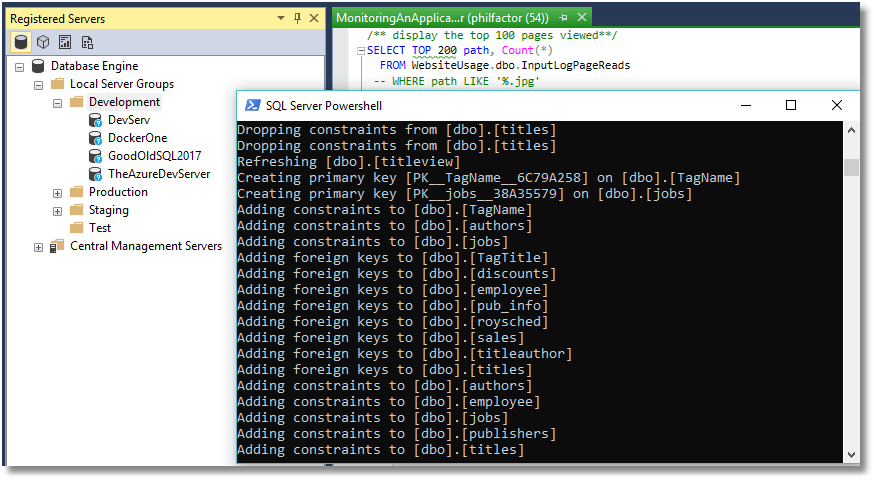Pin the MonitoringAnApplica query tab

[564, 18]
